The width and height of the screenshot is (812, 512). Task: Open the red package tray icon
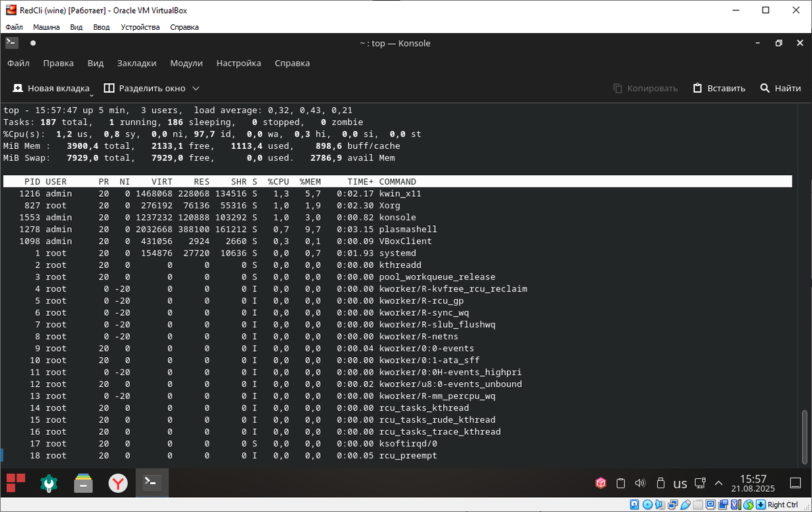tap(600, 483)
